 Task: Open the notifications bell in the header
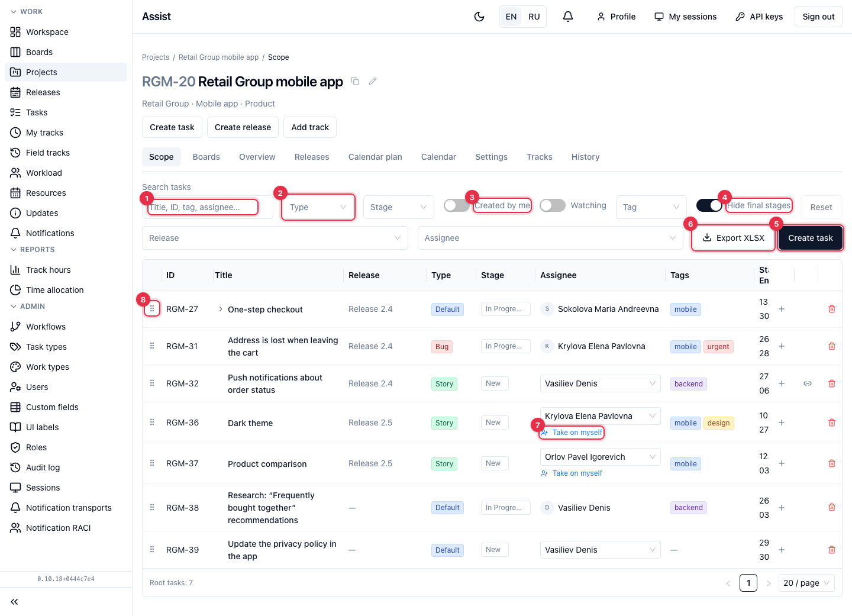[x=568, y=17]
